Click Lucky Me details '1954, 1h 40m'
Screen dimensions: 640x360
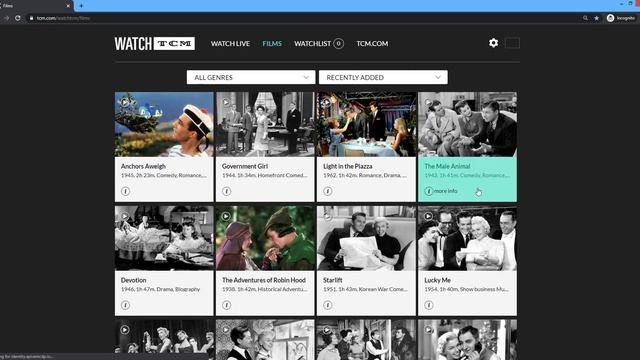(467, 289)
